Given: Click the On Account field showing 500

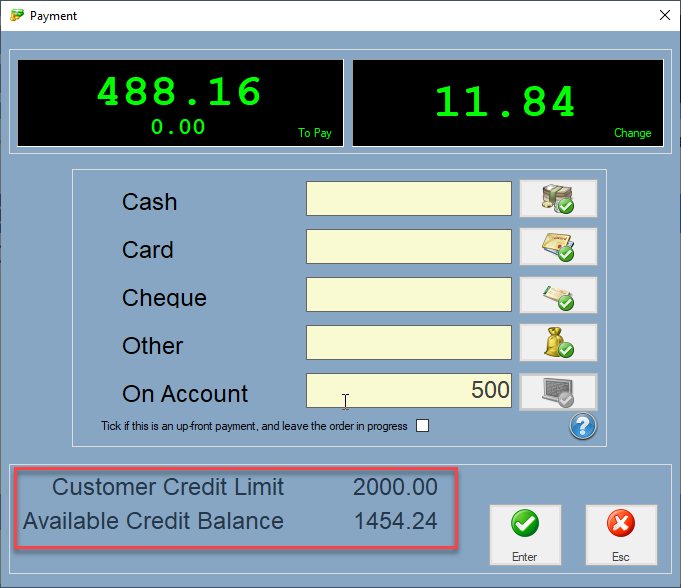Looking at the screenshot, I should [x=409, y=391].
